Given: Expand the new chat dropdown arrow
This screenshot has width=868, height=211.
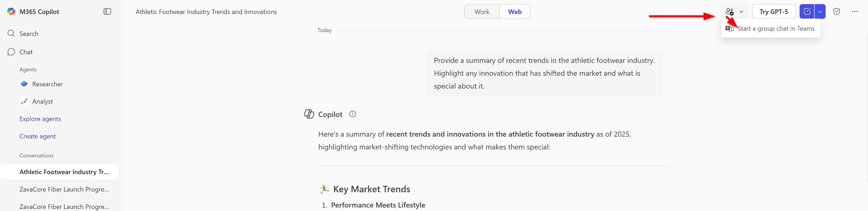Looking at the screenshot, I should click(820, 12).
